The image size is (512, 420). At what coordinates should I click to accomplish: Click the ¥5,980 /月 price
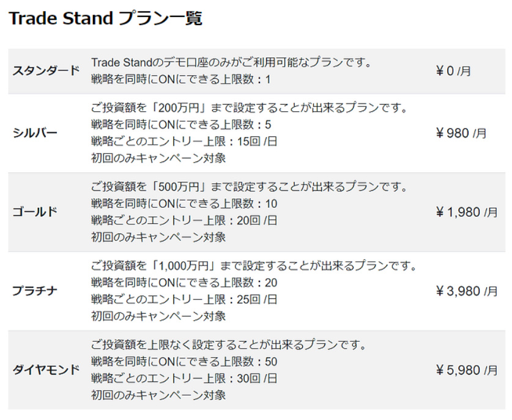point(466,370)
